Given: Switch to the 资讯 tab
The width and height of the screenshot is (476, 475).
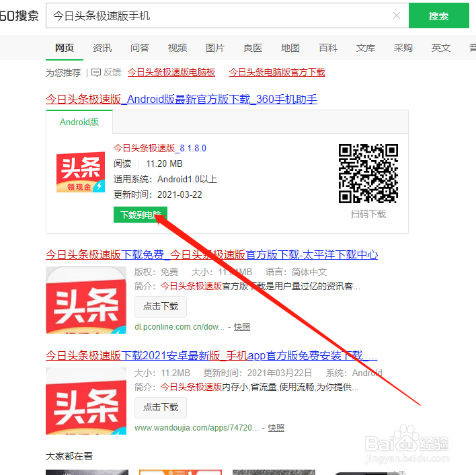Looking at the screenshot, I should [x=102, y=48].
